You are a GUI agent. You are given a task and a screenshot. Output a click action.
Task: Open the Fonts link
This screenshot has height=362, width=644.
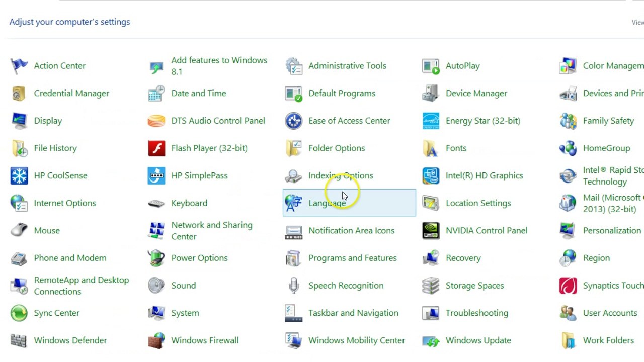click(456, 148)
